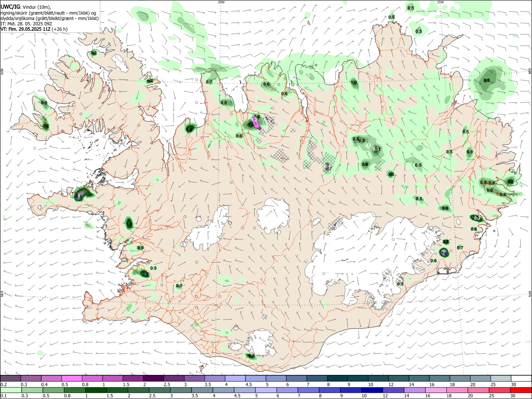Pick the forest green 1.5 legend swatch

[x=117, y=390]
